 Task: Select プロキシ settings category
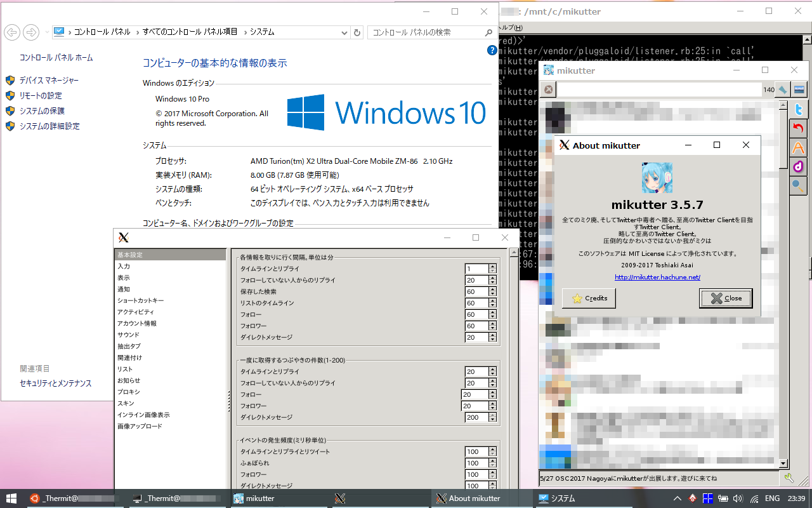tap(170, 392)
